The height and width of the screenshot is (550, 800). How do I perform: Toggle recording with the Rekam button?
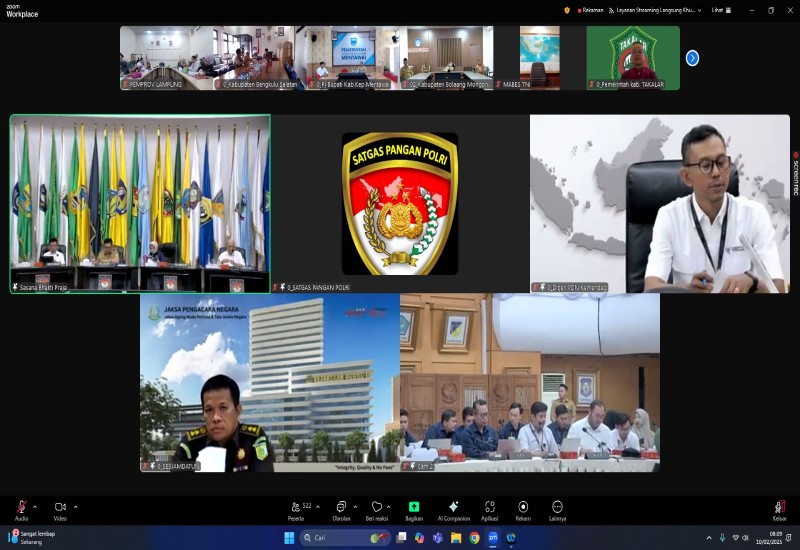tap(523, 508)
